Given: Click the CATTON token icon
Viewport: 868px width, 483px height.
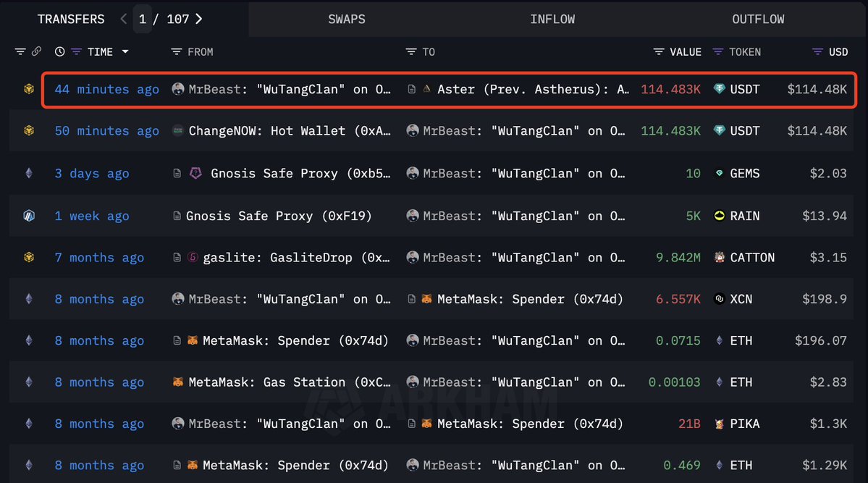Looking at the screenshot, I should tap(719, 257).
